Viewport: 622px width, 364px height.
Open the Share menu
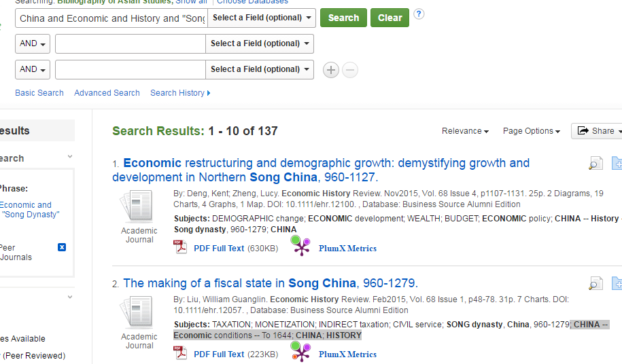[x=596, y=131]
